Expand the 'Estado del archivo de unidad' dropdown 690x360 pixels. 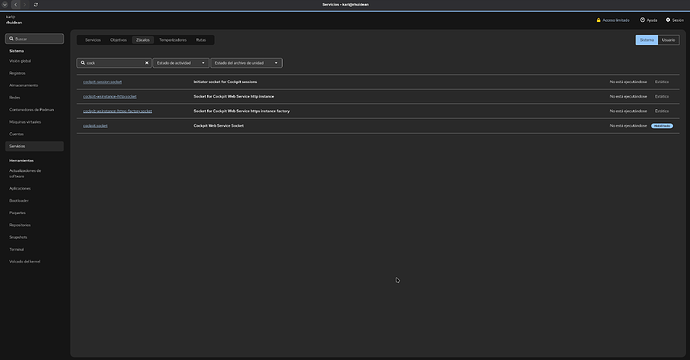click(246, 63)
